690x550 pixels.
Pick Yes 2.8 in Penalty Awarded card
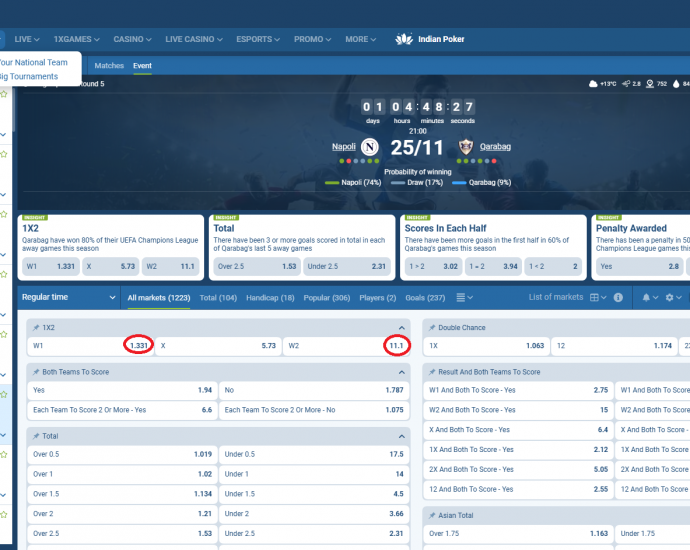click(640, 267)
